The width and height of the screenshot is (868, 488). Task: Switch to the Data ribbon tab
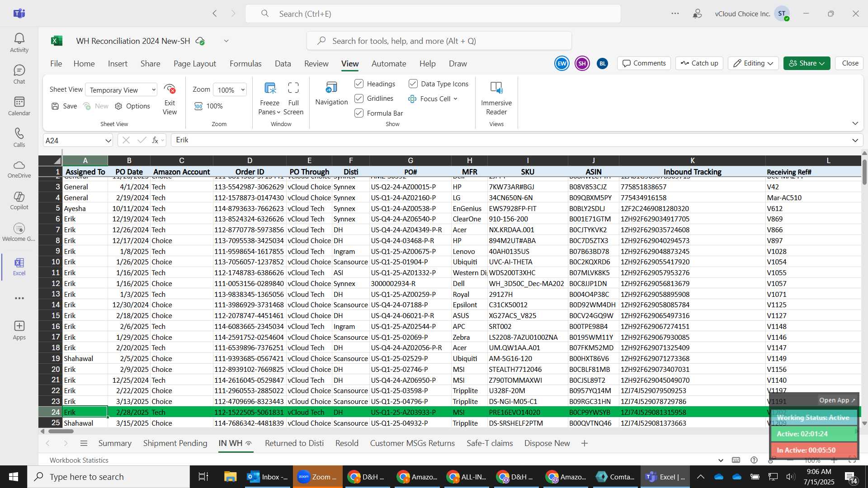coord(283,64)
